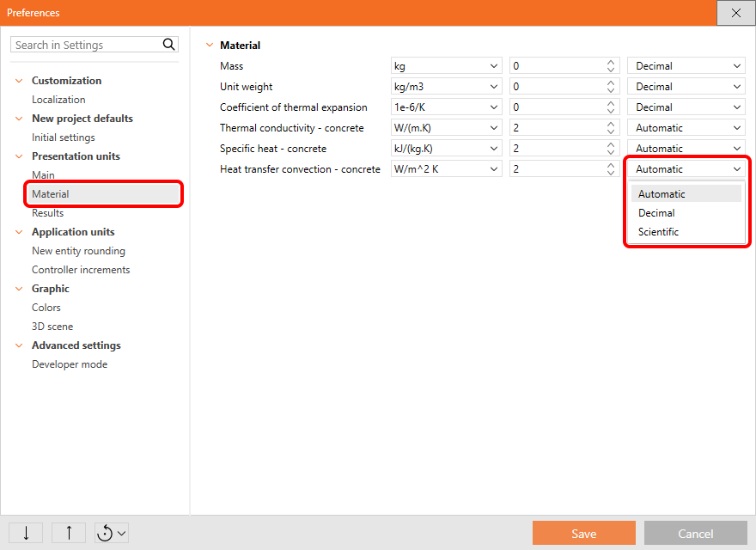This screenshot has width=756, height=550.
Task: Click the Save button
Action: tap(583, 534)
